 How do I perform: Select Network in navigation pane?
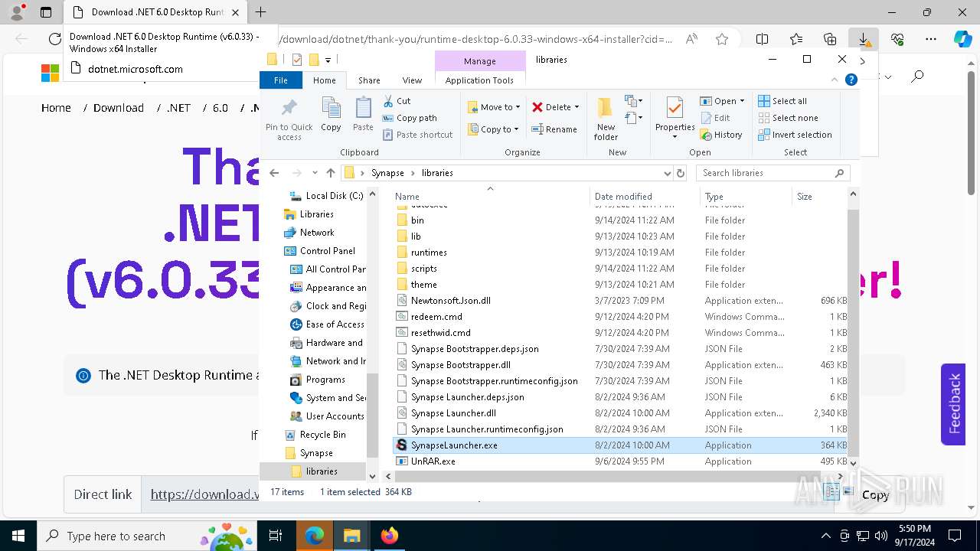(309, 233)
